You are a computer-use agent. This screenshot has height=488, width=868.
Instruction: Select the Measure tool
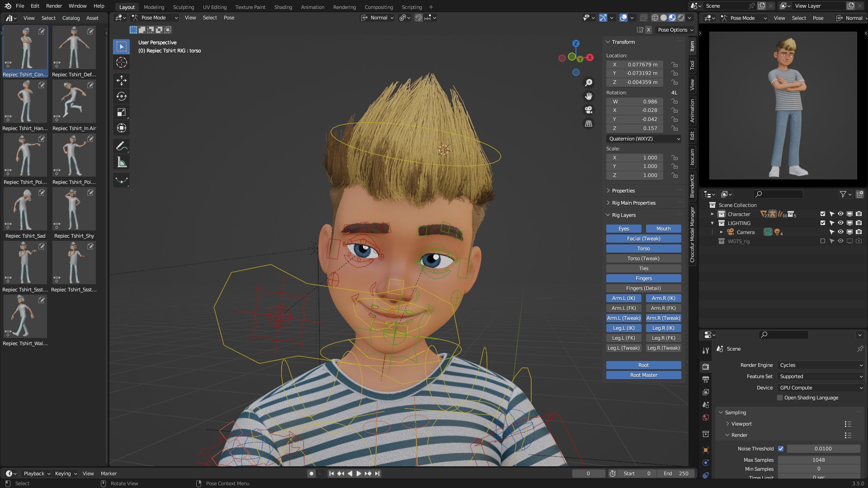tap(121, 162)
